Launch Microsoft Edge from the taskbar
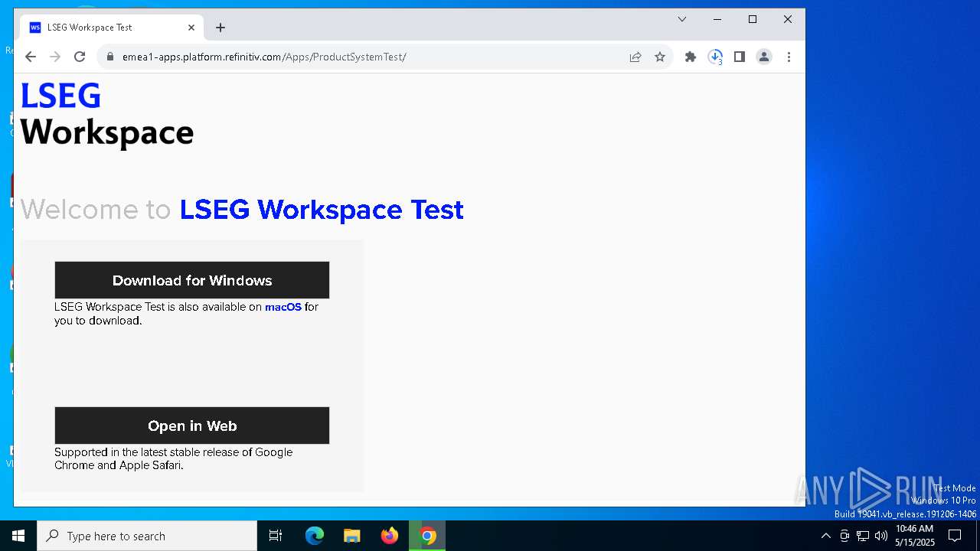Screen dimensions: 980x551 coord(315,536)
